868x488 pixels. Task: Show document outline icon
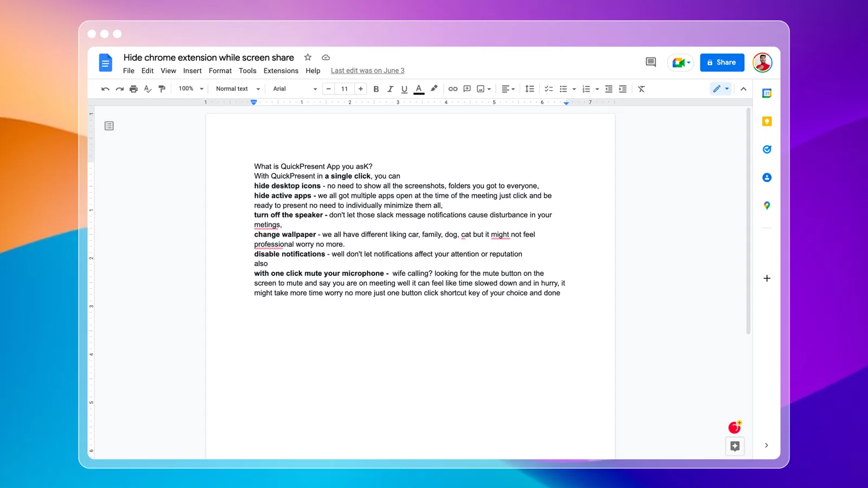point(109,126)
